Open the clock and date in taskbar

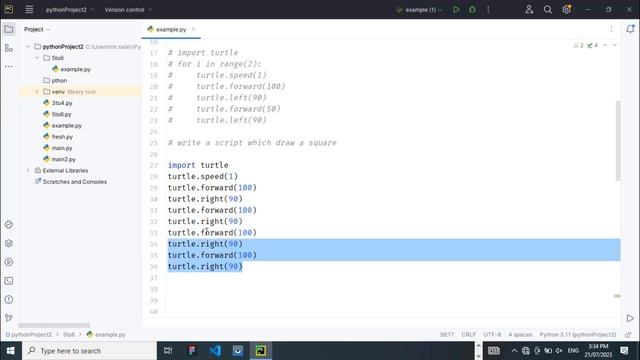pyautogui.click(x=598, y=351)
